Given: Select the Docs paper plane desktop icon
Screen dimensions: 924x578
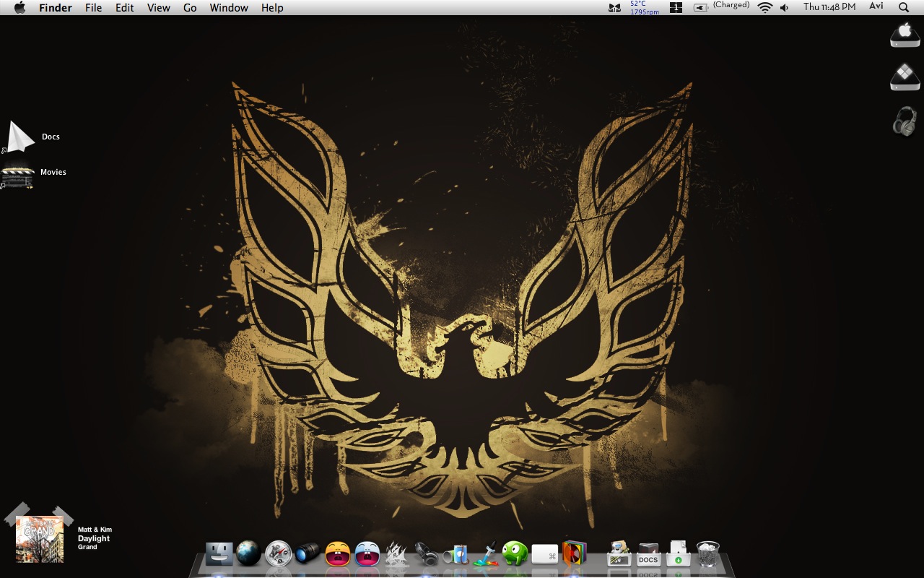Looking at the screenshot, I should (x=19, y=137).
